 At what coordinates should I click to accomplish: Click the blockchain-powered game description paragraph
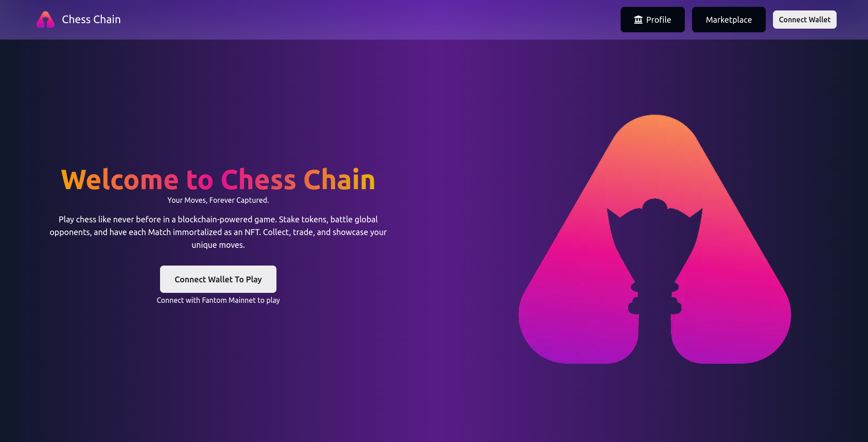[x=218, y=232]
